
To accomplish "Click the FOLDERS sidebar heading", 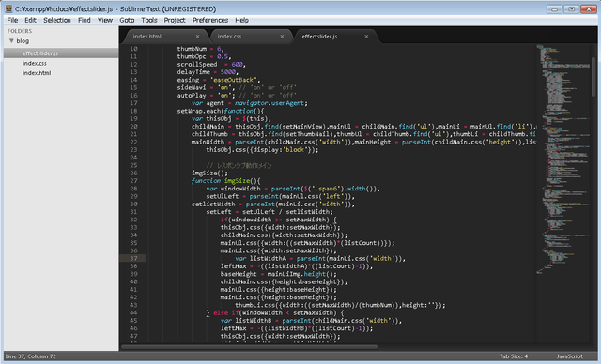I will [20, 31].
